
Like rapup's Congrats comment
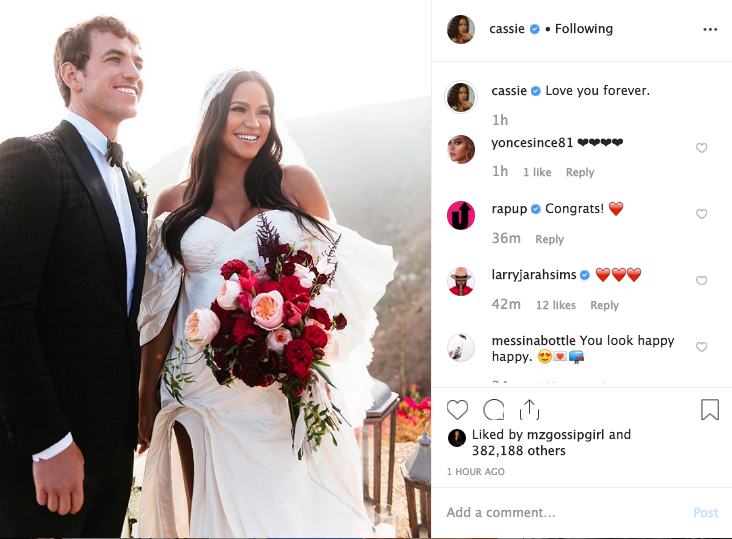click(701, 214)
